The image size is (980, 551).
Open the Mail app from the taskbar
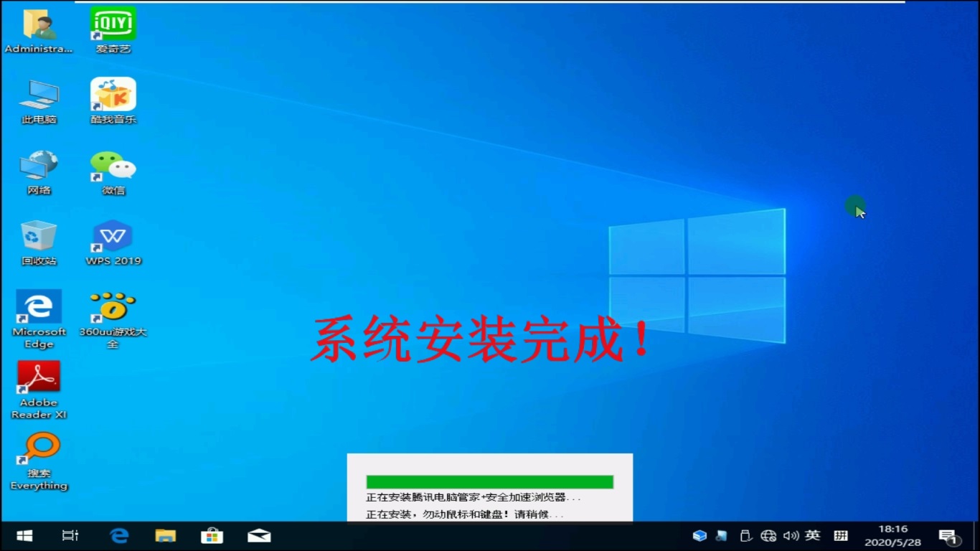pyautogui.click(x=259, y=535)
